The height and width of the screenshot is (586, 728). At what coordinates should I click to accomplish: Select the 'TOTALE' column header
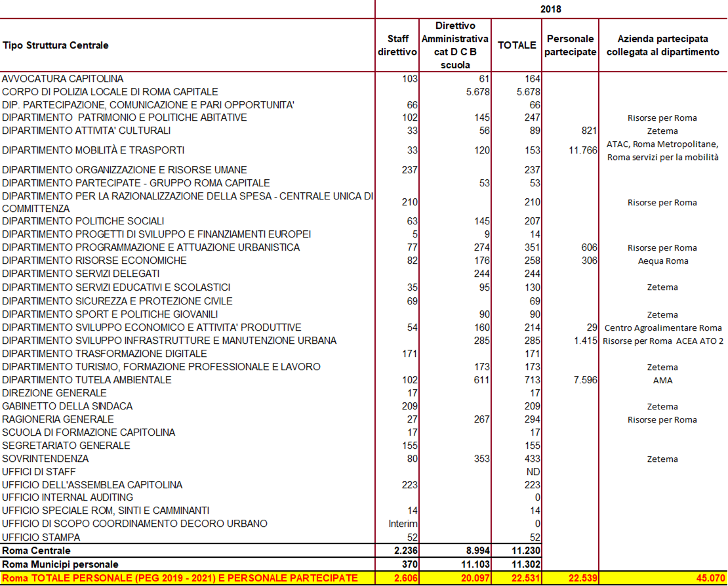point(517,45)
